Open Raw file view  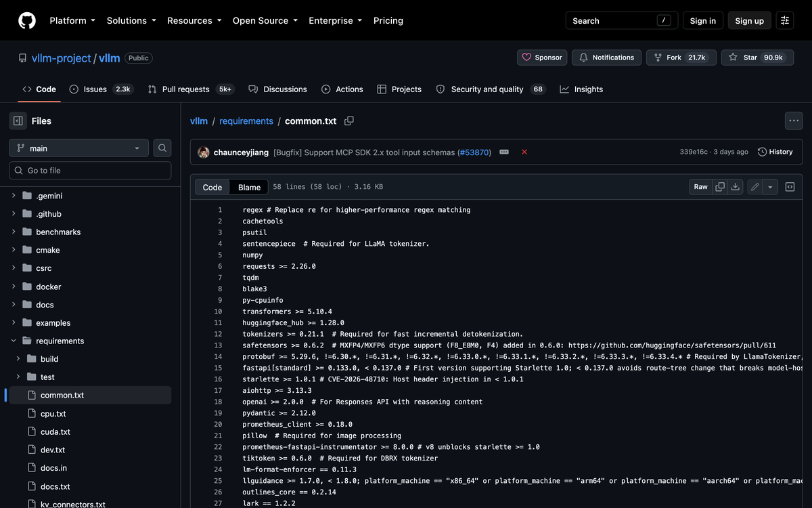pyautogui.click(x=701, y=187)
